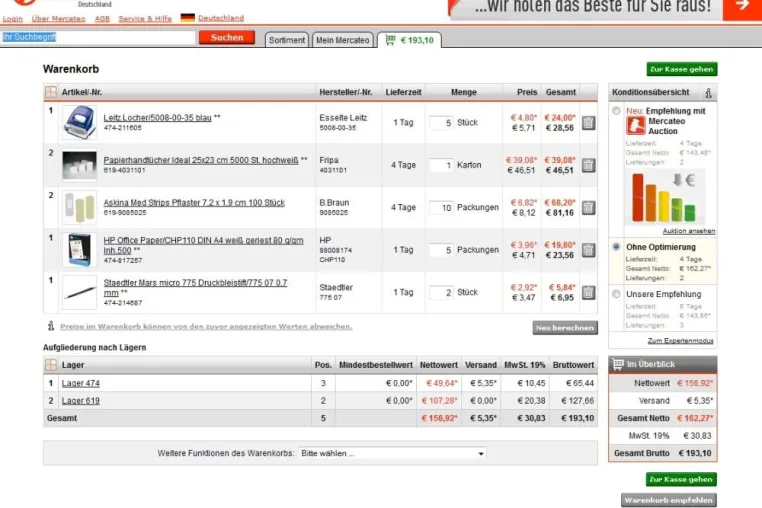Open Über Mercateo link

point(58,18)
